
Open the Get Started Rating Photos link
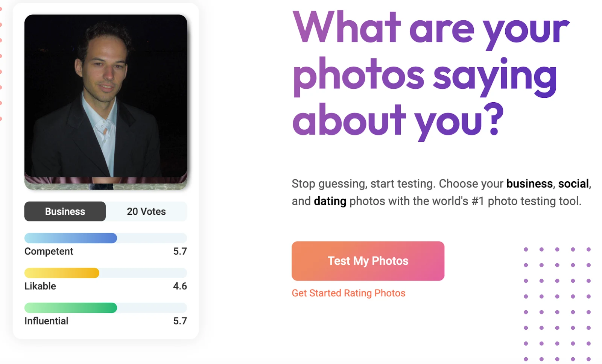click(348, 293)
